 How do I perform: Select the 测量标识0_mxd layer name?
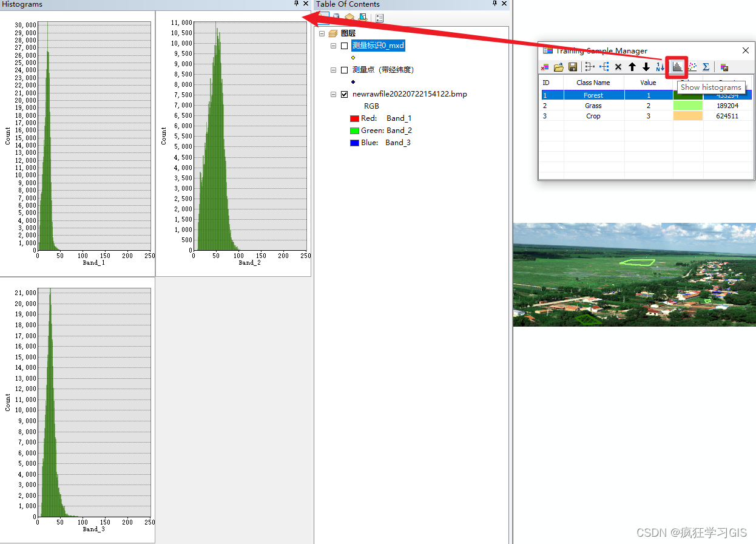tap(378, 46)
